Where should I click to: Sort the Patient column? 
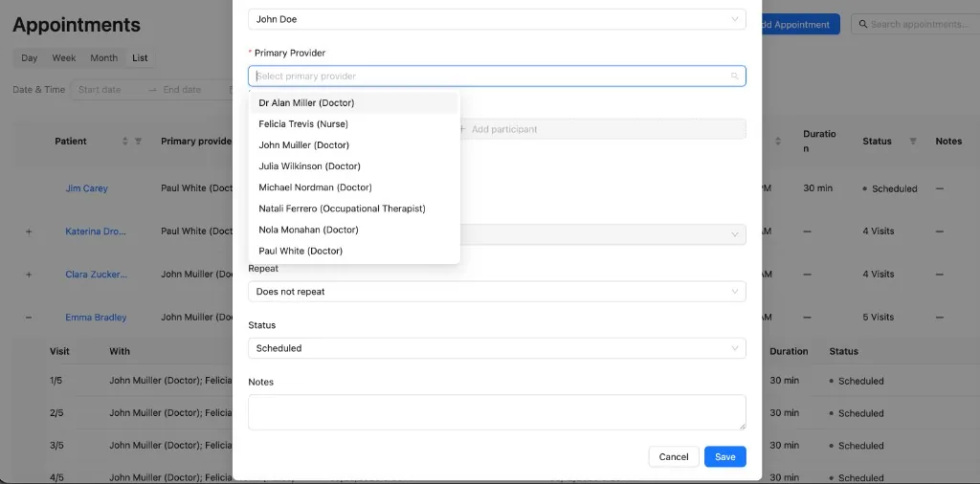tap(125, 142)
